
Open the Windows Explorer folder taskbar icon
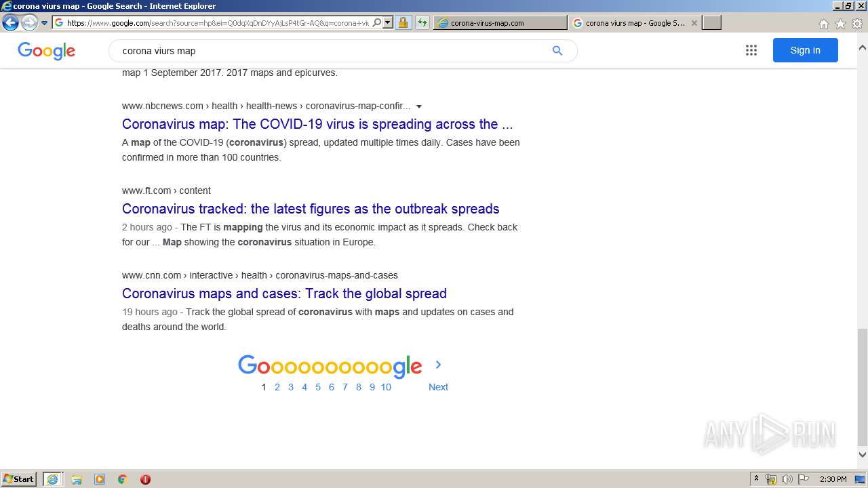click(77, 479)
